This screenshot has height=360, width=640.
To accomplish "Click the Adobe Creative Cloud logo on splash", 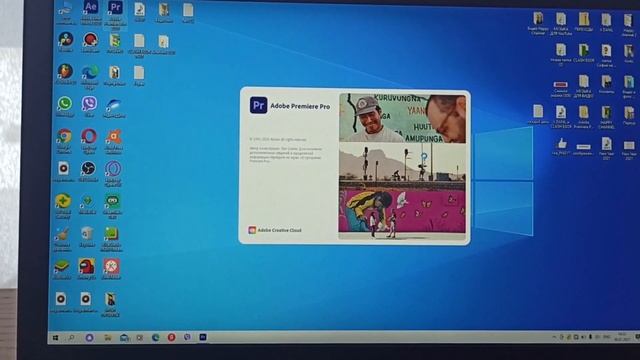I will [x=252, y=230].
